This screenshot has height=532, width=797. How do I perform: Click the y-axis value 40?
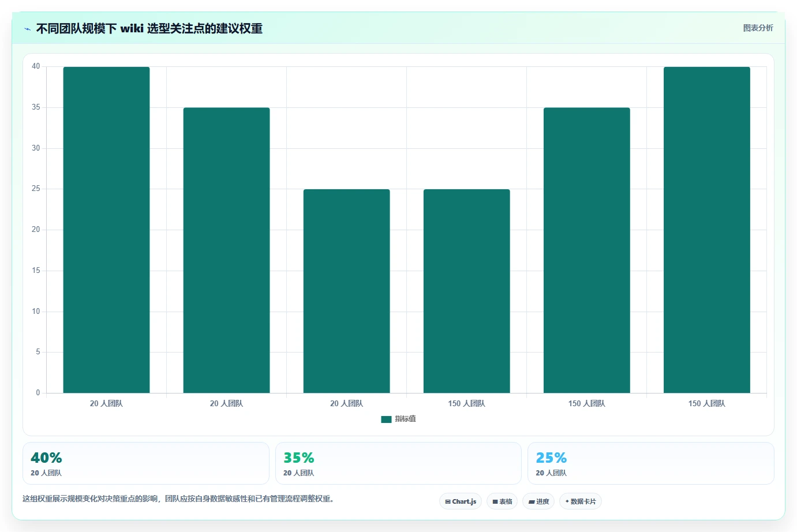[x=36, y=66]
